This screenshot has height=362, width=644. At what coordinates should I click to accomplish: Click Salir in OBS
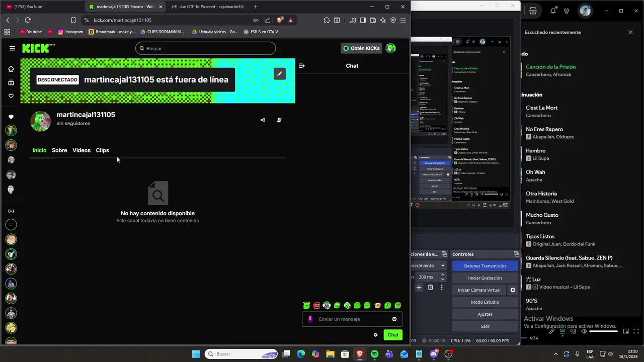coord(485,326)
